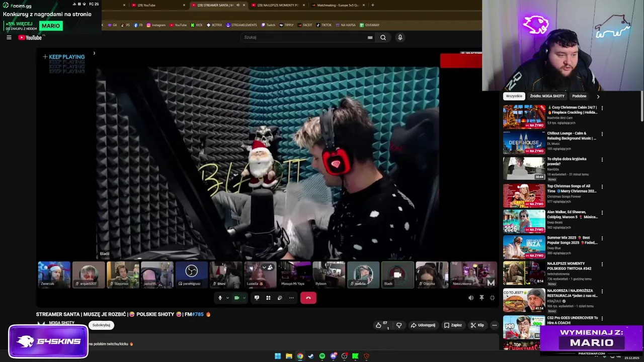This screenshot has height=362, width=644.
Task: Open the GIVEAWAY bookmark
Action: pyautogui.click(x=369, y=25)
